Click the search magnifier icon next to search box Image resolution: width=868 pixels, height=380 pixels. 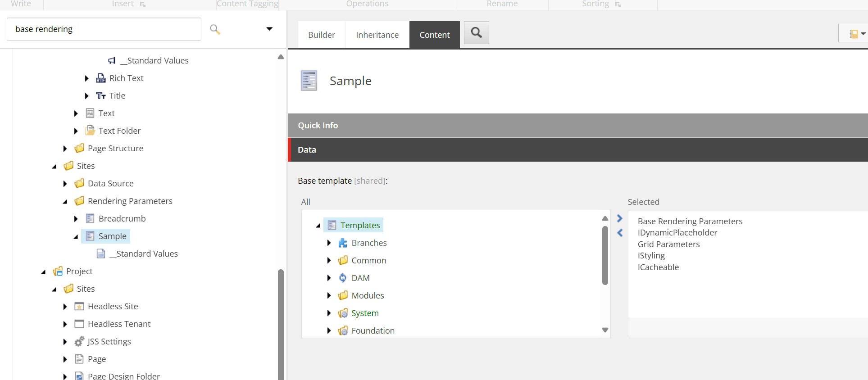(215, 29)
